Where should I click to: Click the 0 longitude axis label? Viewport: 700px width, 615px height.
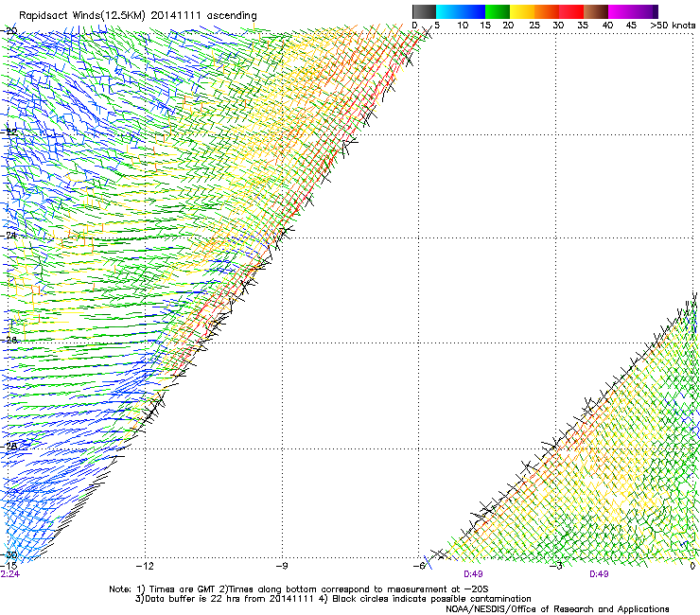point(692,566)
